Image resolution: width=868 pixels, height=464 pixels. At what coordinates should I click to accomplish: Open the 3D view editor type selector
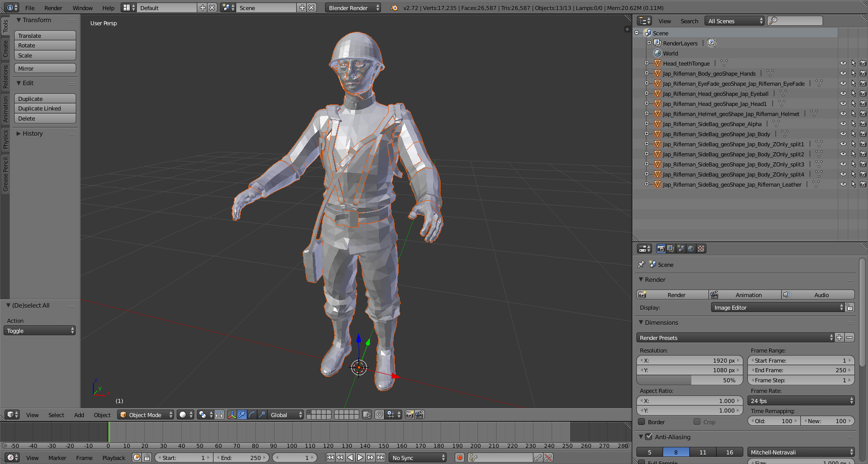click(12, 415)
